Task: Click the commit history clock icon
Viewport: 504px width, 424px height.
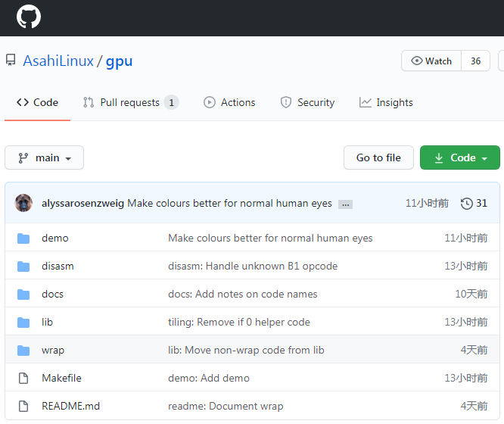Action: [x=466, y=204]
